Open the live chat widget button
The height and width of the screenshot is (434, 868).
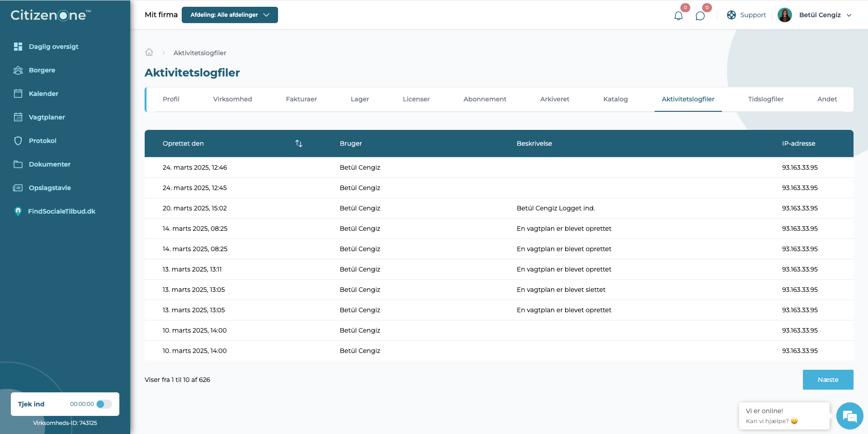tap(850, 416)
